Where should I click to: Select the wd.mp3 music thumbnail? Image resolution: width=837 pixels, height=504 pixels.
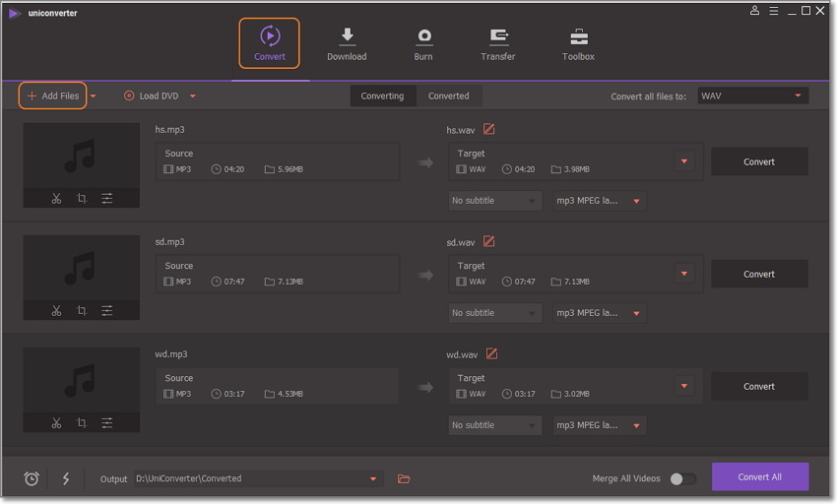tap(82, 379)
